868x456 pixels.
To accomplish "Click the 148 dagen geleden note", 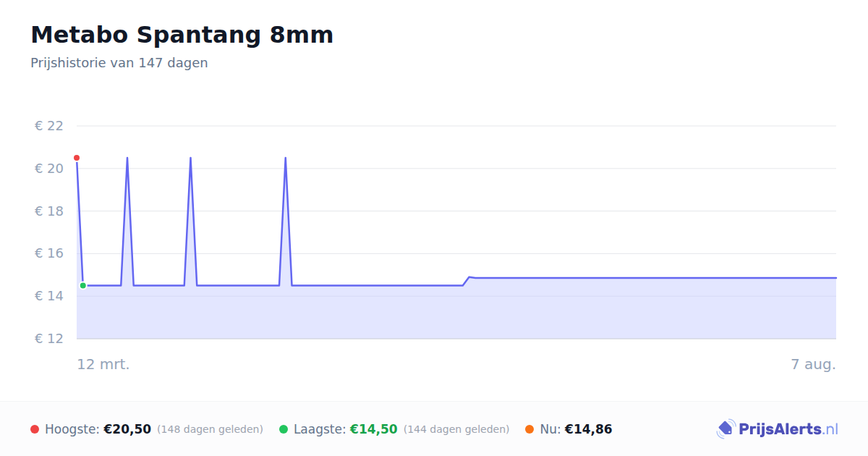I will point(210,429).
